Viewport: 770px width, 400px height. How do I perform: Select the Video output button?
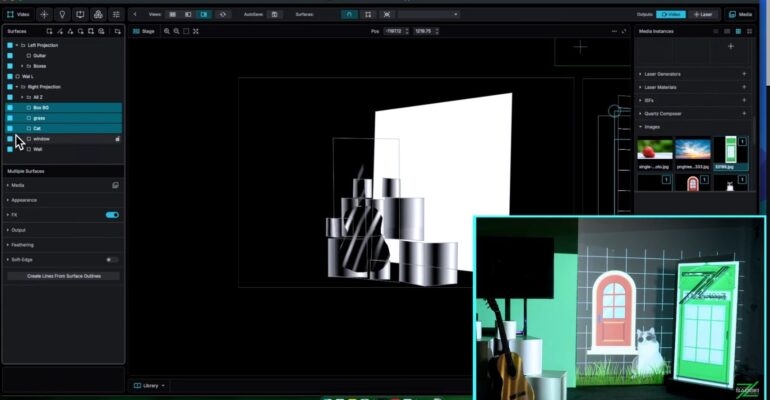pos(671,14)
